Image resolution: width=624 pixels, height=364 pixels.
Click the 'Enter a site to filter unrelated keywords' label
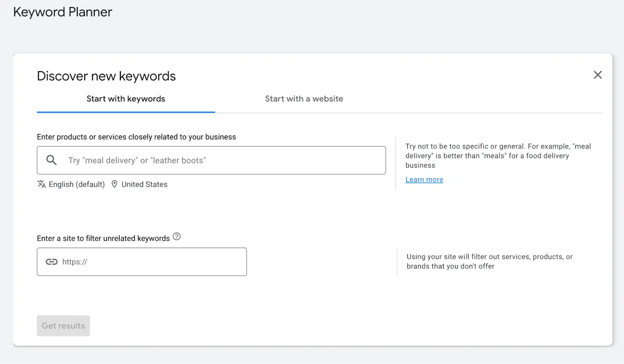coord(103,238)
